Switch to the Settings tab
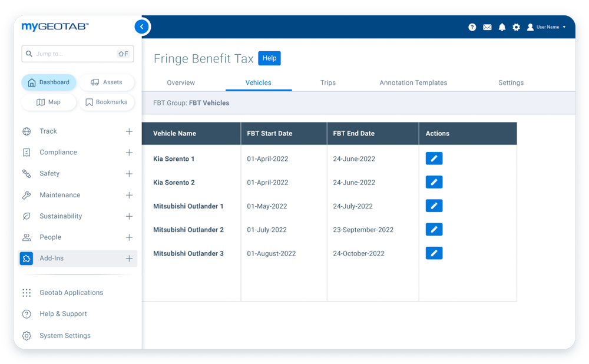The width and height of the screenshot is (589, 364). [x=511, y=82]
